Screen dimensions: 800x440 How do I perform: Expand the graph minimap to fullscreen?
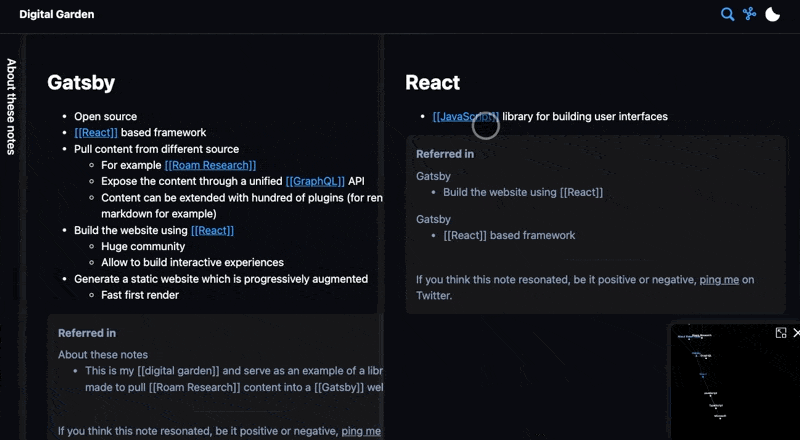pos(781,333)
